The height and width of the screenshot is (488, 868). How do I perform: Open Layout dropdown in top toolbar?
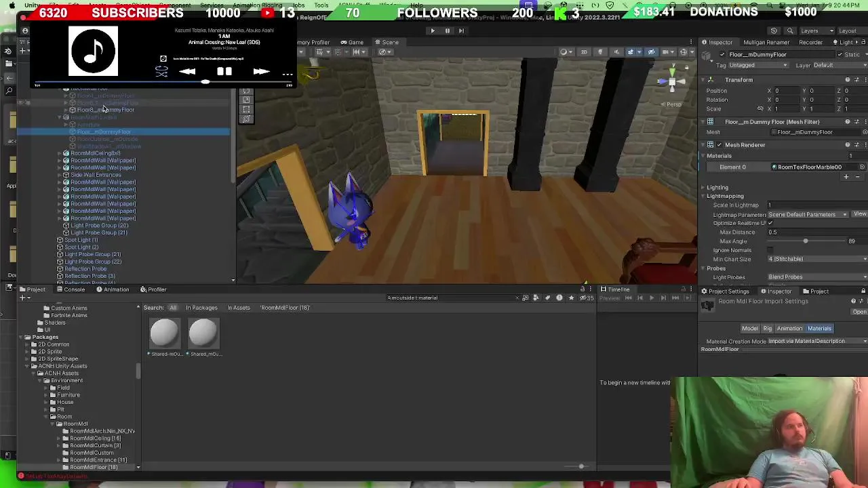tap(851, 30)
